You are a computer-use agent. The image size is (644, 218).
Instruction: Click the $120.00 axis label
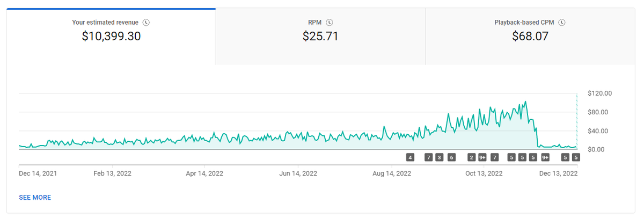coord(600,93)
